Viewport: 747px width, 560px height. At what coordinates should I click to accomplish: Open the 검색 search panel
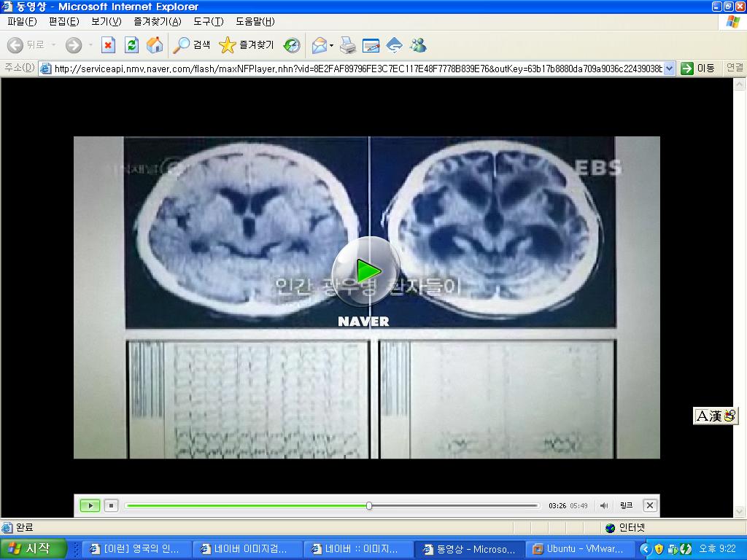click(192, 45)
